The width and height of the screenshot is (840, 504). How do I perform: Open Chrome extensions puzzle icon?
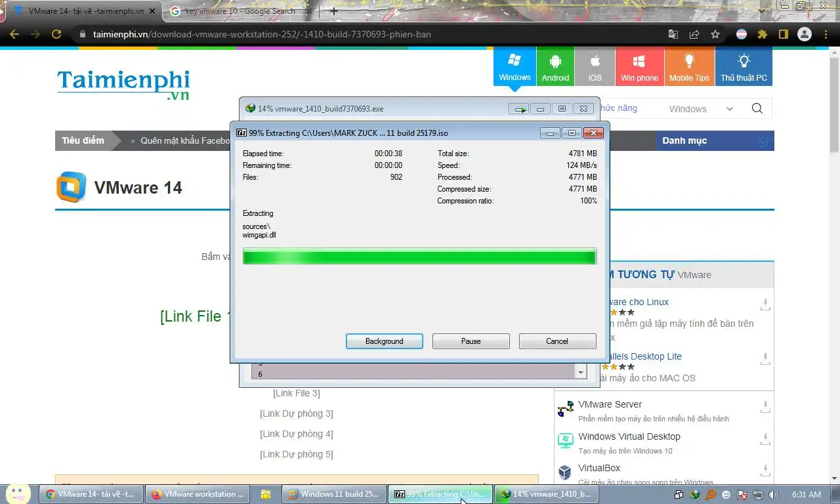[763, 34]
